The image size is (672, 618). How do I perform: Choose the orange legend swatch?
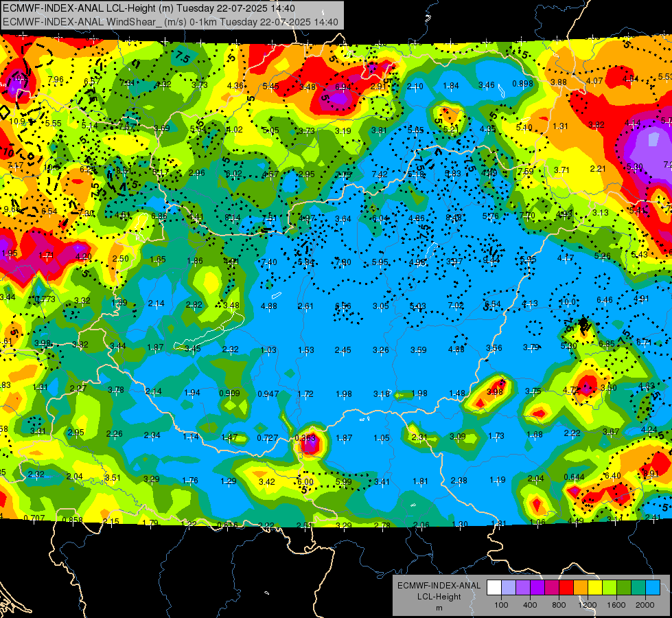click(x=581, y=588)
